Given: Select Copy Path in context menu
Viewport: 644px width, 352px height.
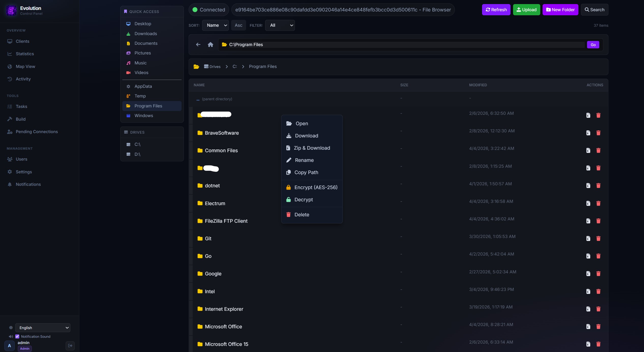Looking at the screenshot, I should point(312,172).
